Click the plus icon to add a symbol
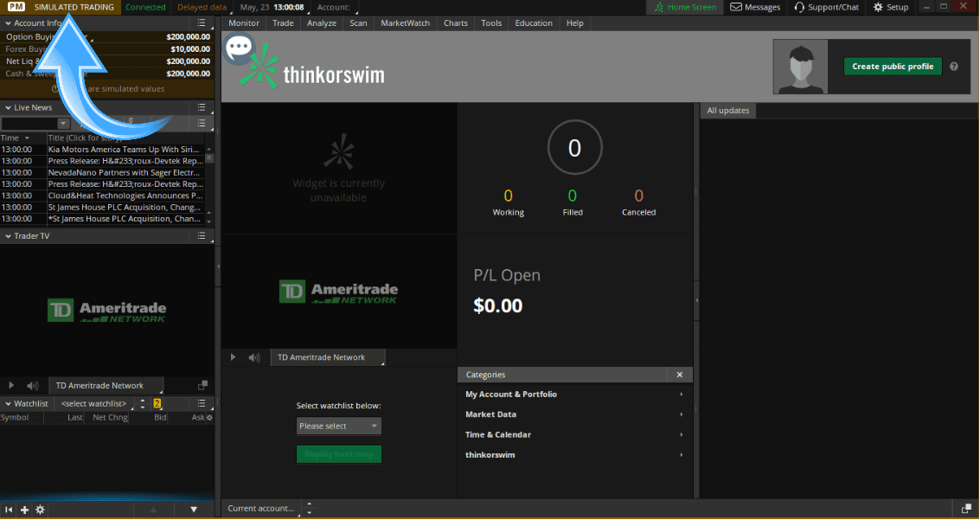The width and height of the screenshot is (980, 520). coord(24,510)
